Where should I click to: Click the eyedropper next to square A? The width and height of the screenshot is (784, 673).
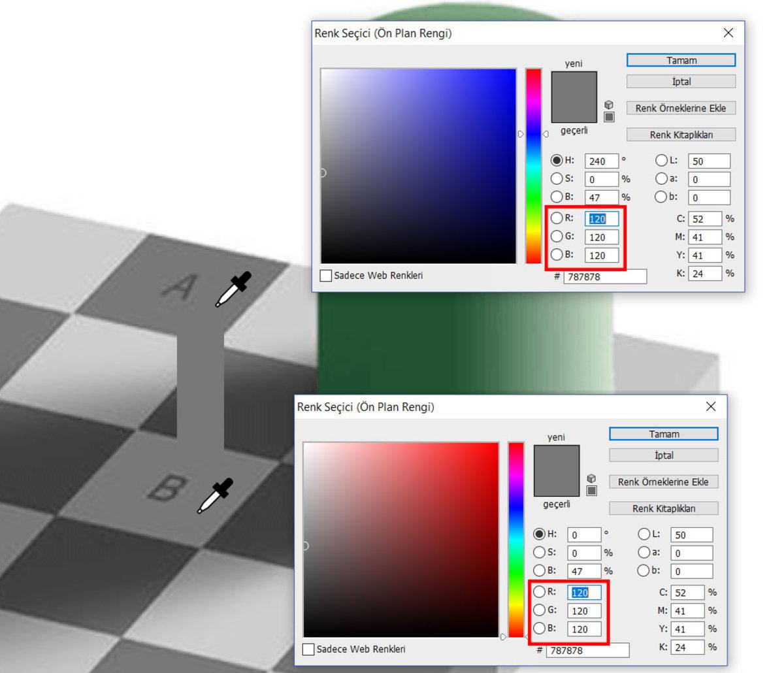coord(233,289)
